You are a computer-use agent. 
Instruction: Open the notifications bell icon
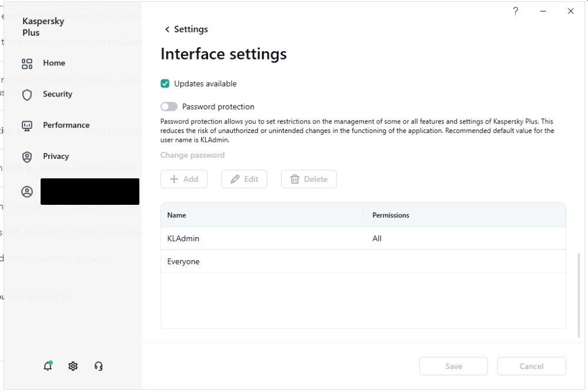pos(48,366)
